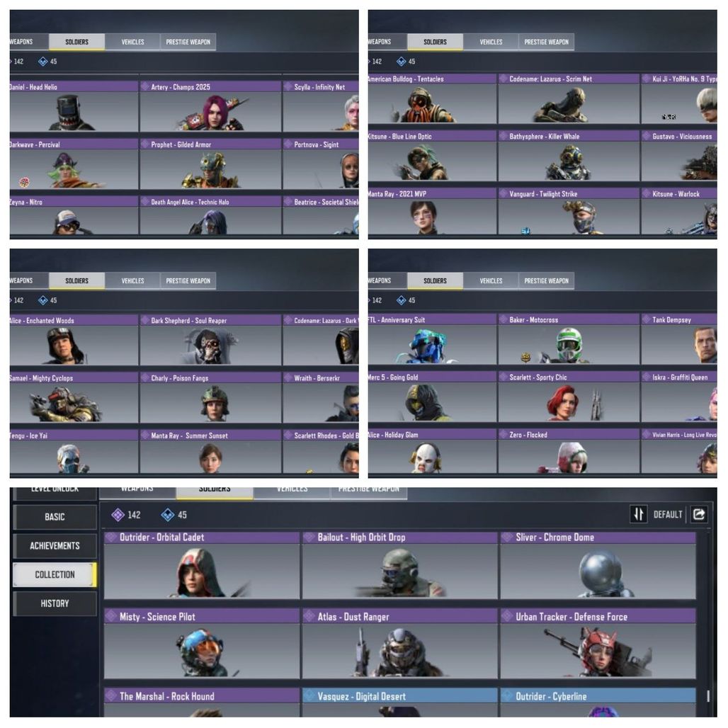The width and height of the screenshot is (728, 728).
Task: Click the rarity icon beside Sliver - Chrome Dome
Action: tap(507, 538)
